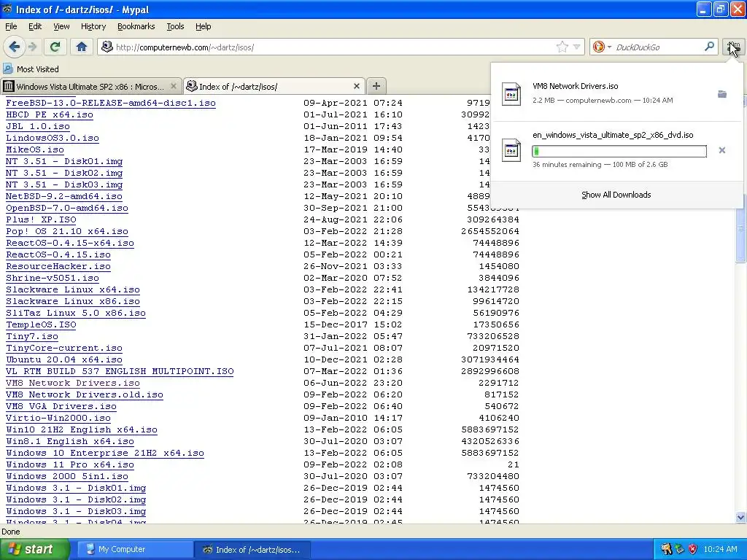Image resolution: width=747 pixels, height=560 pixels.
Task: Open the home page button
Action: click(x=82, y=47)
